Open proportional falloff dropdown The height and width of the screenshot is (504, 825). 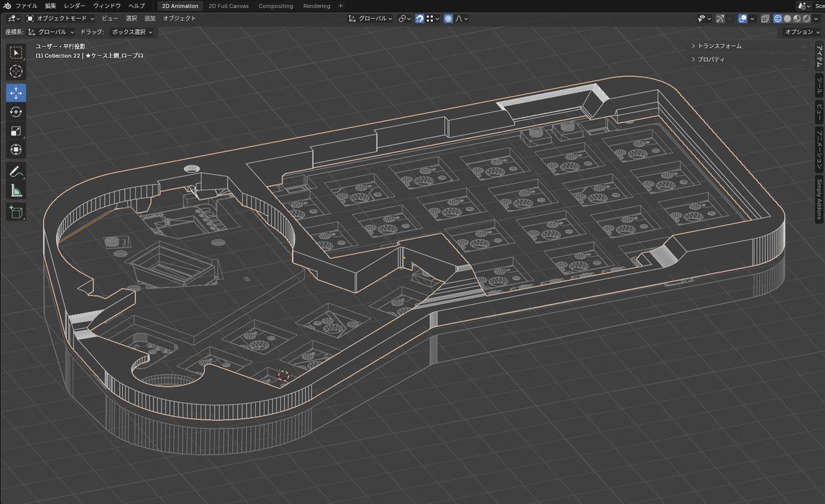[x=461, y=19]
